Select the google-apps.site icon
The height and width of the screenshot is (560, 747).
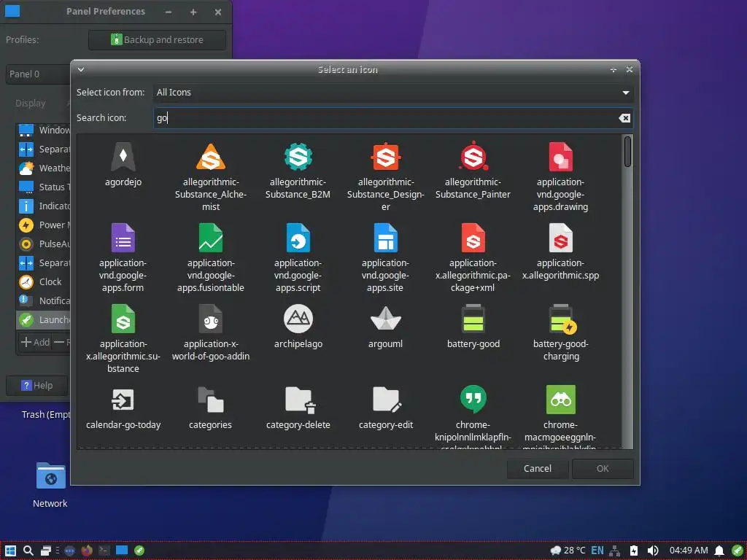coord(385,257)
